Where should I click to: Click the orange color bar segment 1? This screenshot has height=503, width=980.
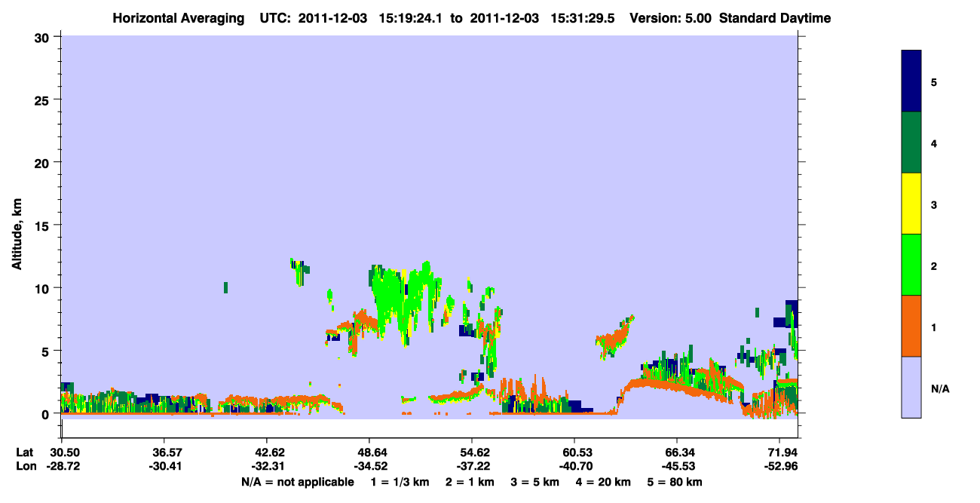[x=911, y=326]
